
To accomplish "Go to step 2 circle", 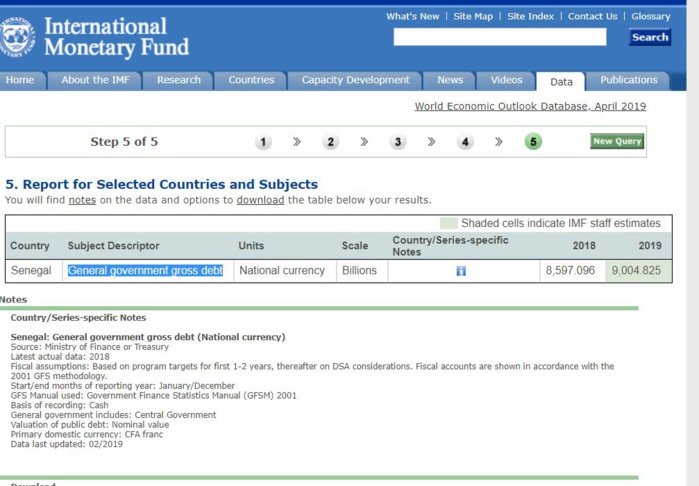I will click(x=331, y=142).
